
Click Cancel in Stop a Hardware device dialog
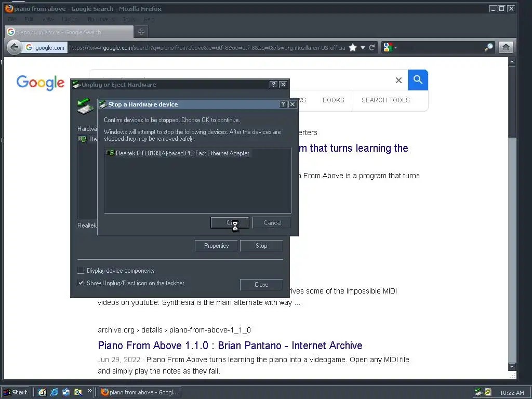pos(272,223)
